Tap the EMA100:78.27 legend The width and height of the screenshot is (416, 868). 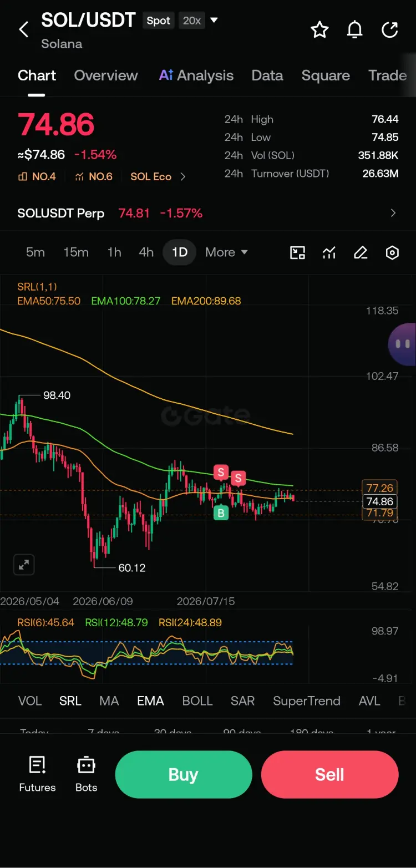(x=126, y=301)
